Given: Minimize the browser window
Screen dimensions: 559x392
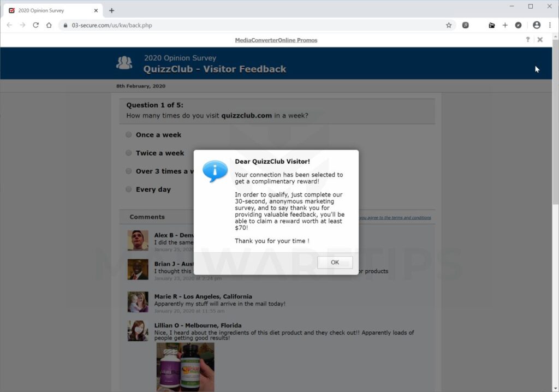Looking at the screenshot, I should [x=512, y=7].
